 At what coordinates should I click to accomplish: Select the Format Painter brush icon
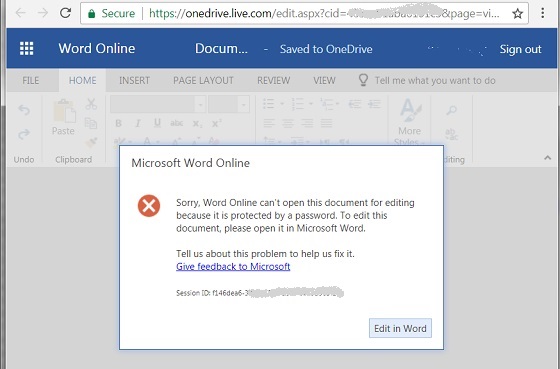pyautogui.click(x=91, y=142)
